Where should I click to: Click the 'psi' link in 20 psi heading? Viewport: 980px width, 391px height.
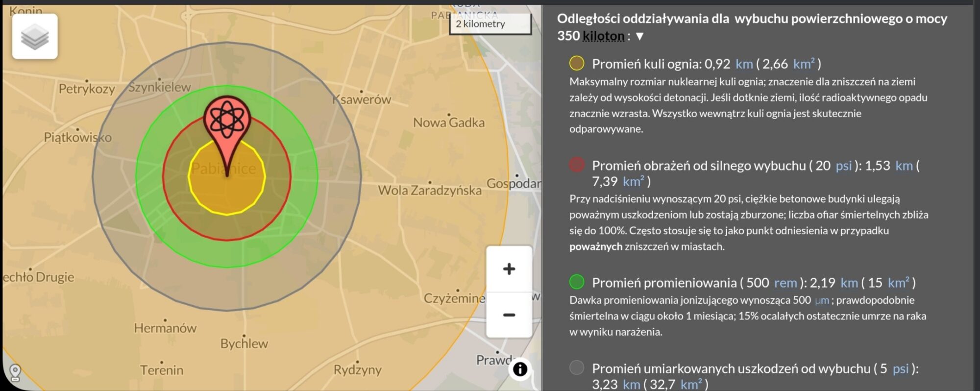coord(843,166)
